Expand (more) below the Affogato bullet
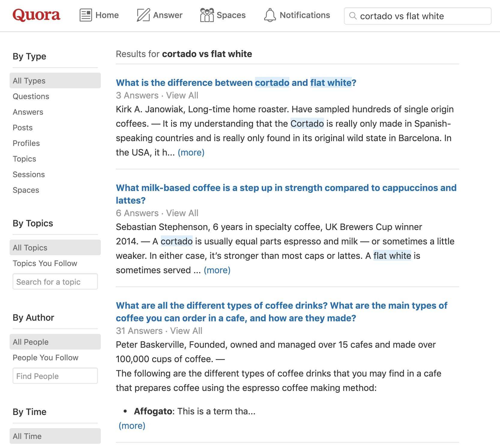This screenshot has width=500, height=448. (x=132, y=426)
